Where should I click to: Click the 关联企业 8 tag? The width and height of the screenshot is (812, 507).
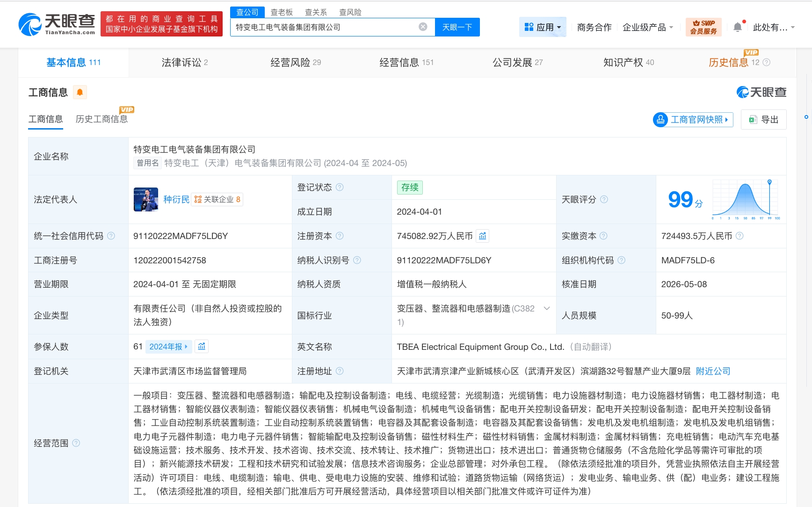coord(217,199)
